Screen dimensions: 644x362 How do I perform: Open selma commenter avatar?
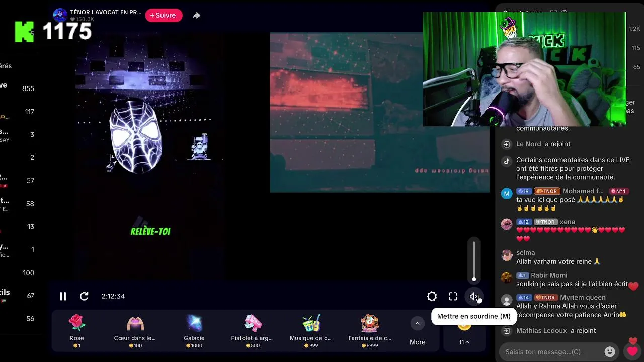pos(507,255)
